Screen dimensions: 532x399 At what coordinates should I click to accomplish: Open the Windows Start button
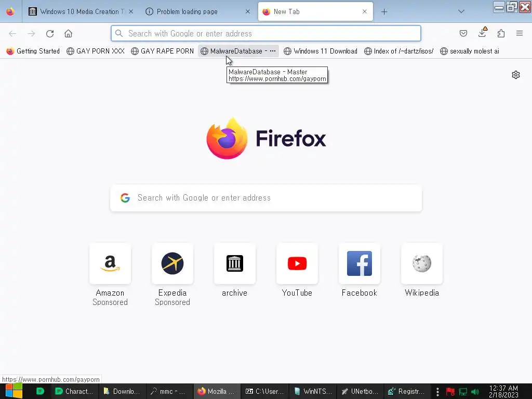(14, 391)
